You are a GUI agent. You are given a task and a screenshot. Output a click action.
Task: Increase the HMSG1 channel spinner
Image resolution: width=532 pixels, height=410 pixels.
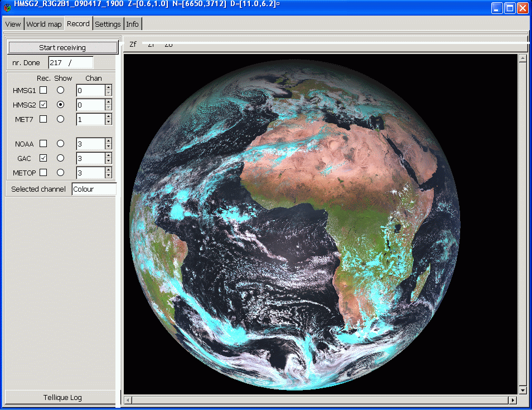[108, 87]
